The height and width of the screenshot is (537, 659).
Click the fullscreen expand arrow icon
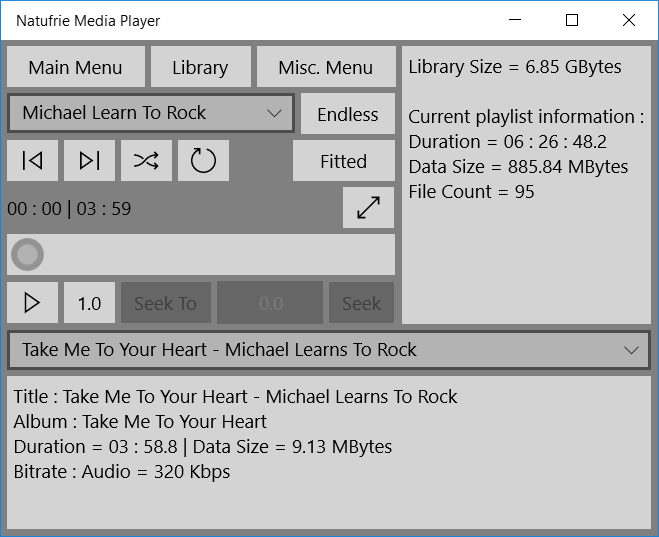click(x=369, y=208)
